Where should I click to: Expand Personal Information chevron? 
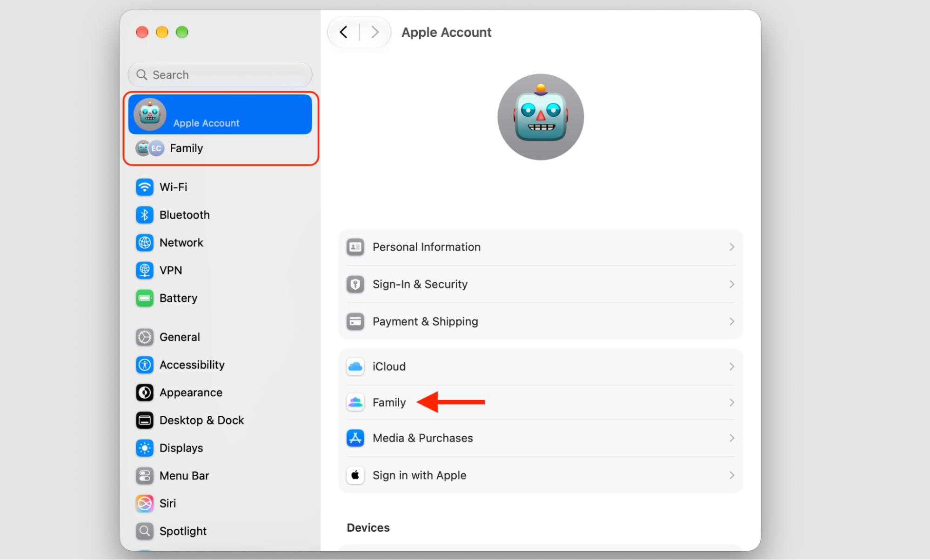click(732, 247)
